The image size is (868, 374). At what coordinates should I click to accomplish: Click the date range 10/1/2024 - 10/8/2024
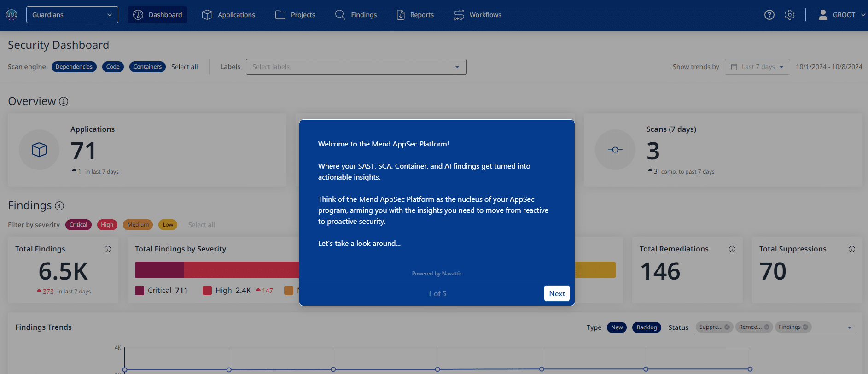pyautogui.click(x=829, y=67)
